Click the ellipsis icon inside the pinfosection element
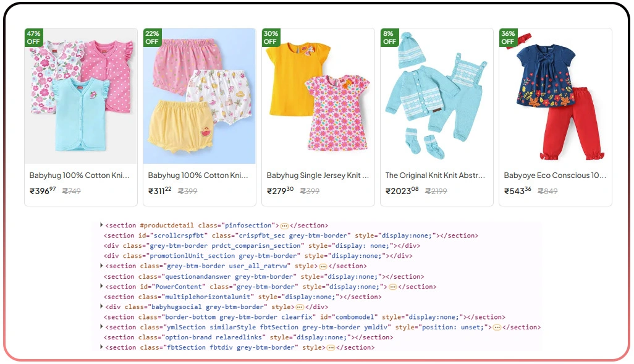Screen dimensions: 634x364 [284, 226]
